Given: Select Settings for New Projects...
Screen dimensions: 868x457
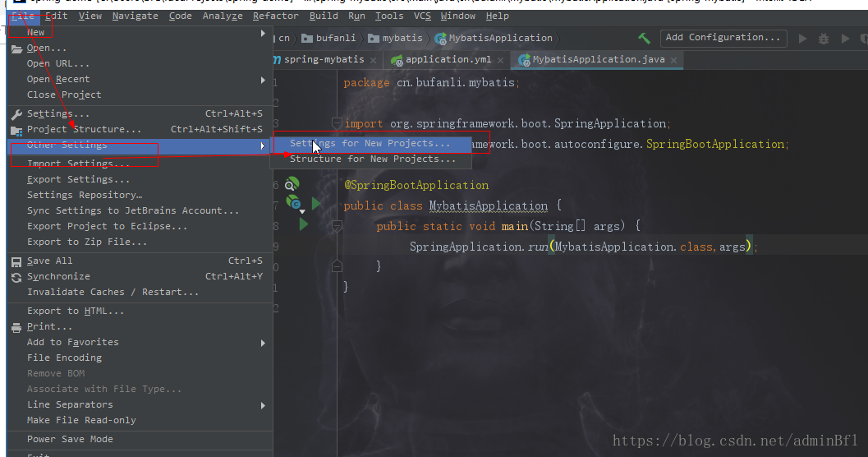Looking at the screenshot, I should [x=370, y=144].
